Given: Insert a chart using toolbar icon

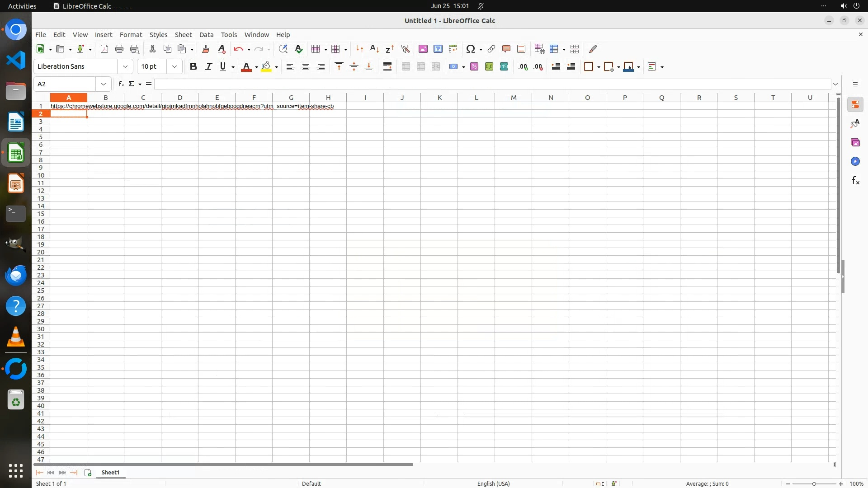Looking at the screenshot, I should (x=438, y=49).
